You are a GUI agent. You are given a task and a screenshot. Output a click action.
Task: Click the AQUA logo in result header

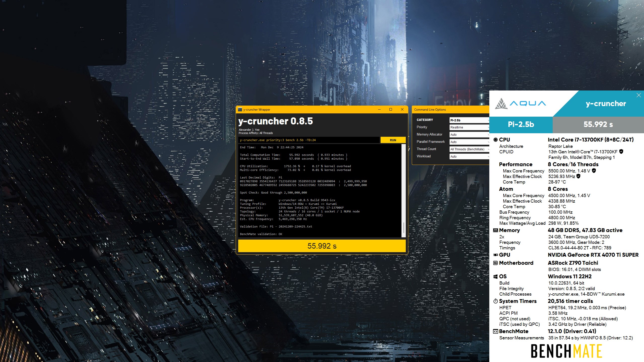(520, 103)
